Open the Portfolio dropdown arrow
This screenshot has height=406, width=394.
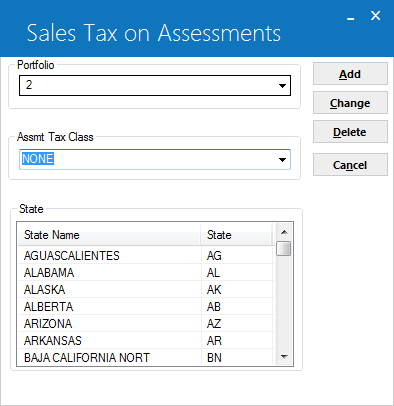(282, 86)
